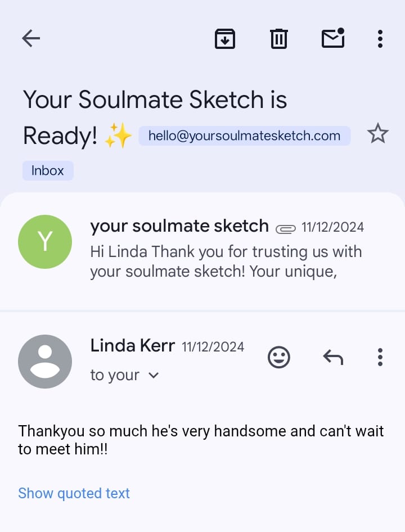Open the green Y sender avatar
The image size is (405, 532).
(45, 242)
